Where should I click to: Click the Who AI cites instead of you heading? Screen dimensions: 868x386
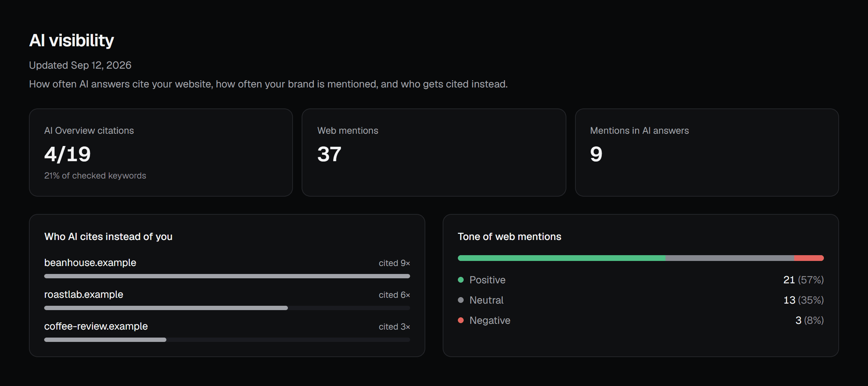tap(108, 236)
